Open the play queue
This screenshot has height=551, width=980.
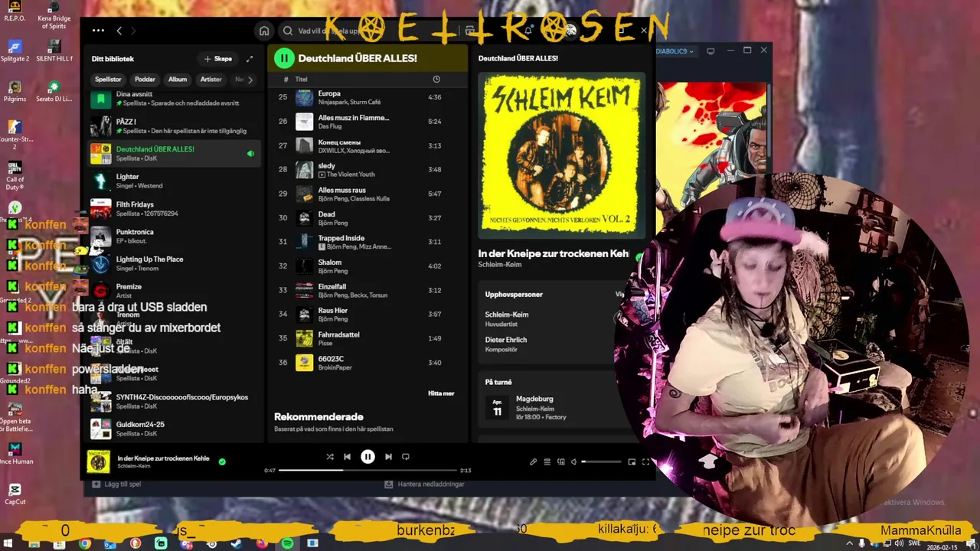547,461
